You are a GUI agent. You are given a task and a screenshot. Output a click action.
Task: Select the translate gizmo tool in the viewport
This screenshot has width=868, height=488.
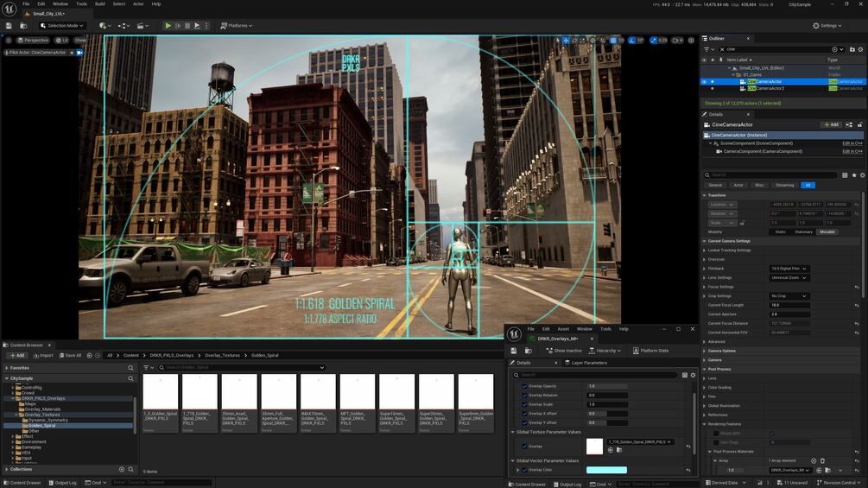567,41
